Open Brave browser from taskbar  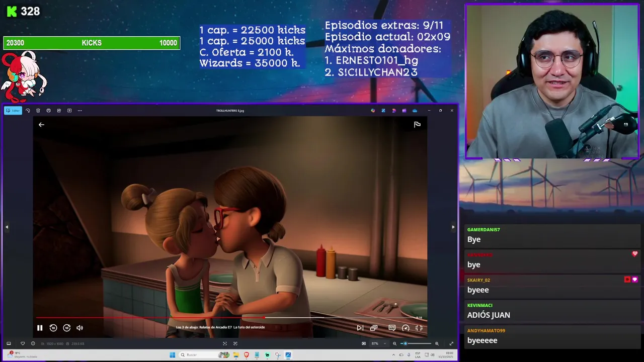click(x=247, y=355)
